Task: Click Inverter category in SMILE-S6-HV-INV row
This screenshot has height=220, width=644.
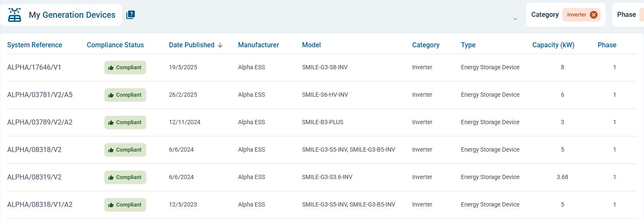Action: tap(422, 95)
